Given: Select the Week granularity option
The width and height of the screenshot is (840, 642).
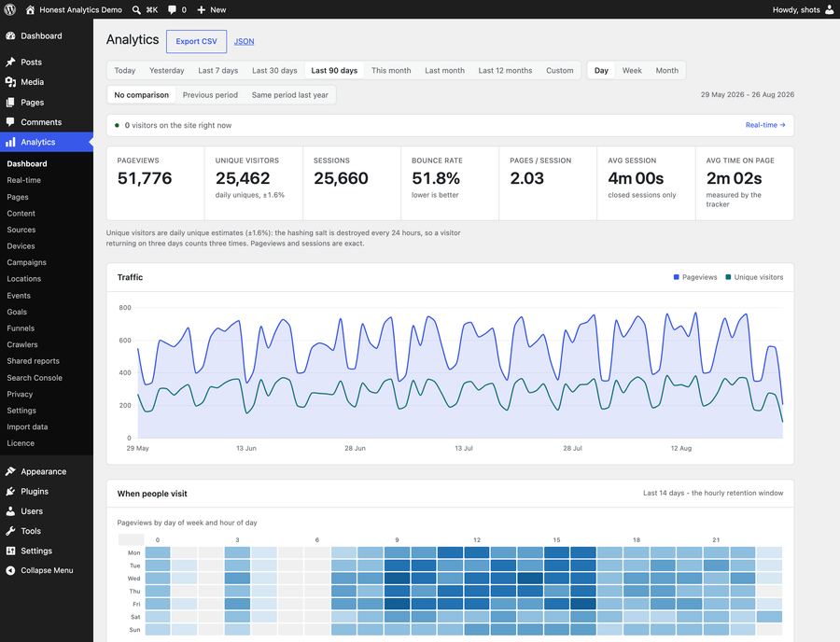Looking at the screenshot, I should pyautogui.click(x=632, y=70).
